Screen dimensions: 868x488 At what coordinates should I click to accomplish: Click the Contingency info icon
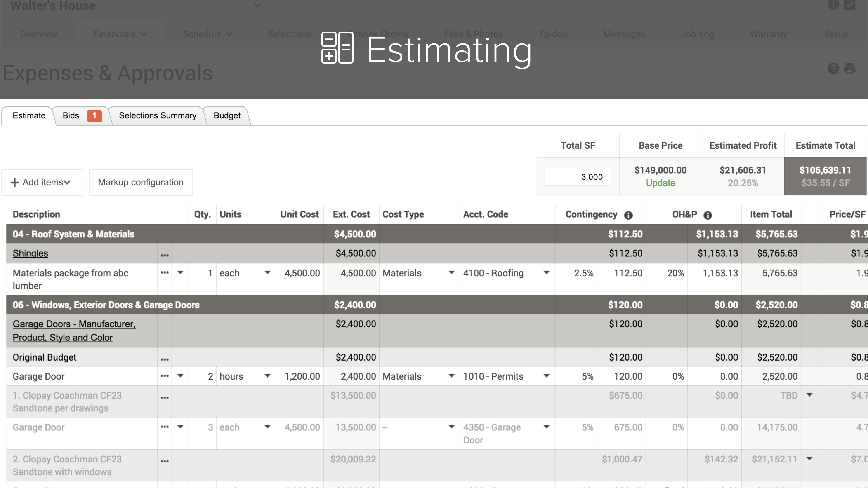[x=628, y=215]
